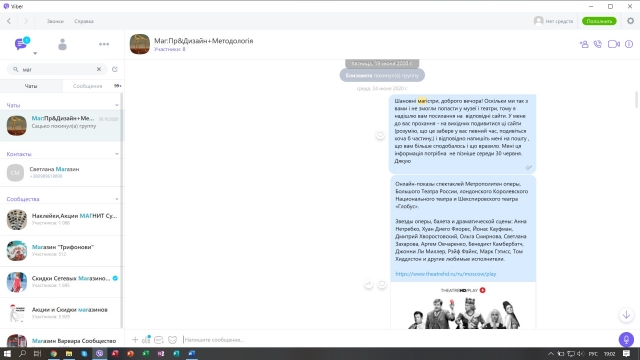Add participant to the group
The height and width of the screenshot is (360, 640).
point(584,44)
